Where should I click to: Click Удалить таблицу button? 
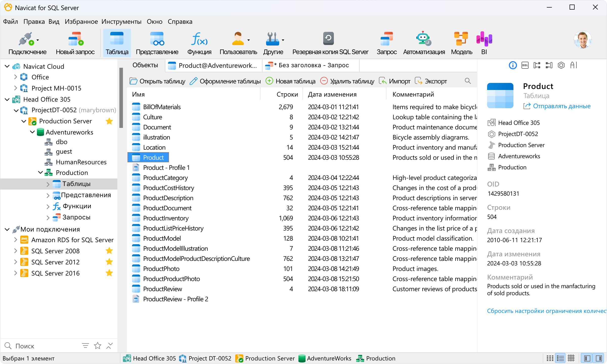click(347, 81)
